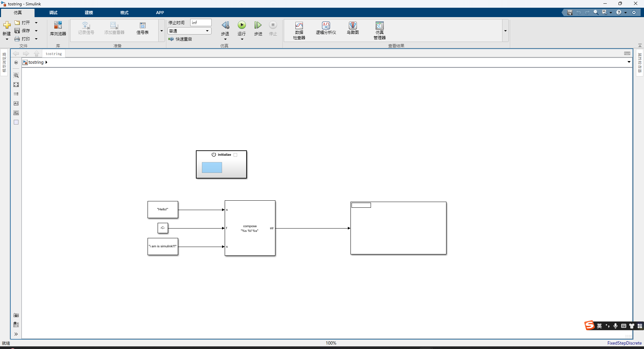Viewport: 644px width, 349px height.
Task: Open the 仿真管理器 Simulation Manager
Action: [x=380, y=31]
